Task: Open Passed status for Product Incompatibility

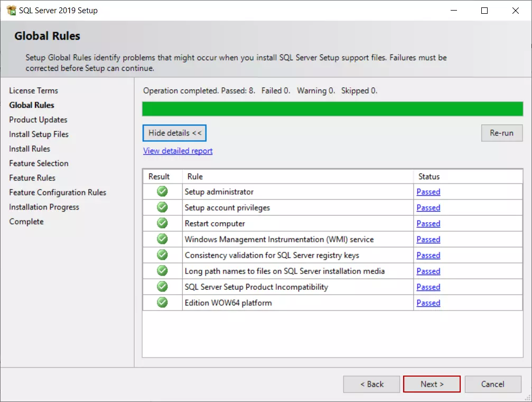Action: click(428, 287)
